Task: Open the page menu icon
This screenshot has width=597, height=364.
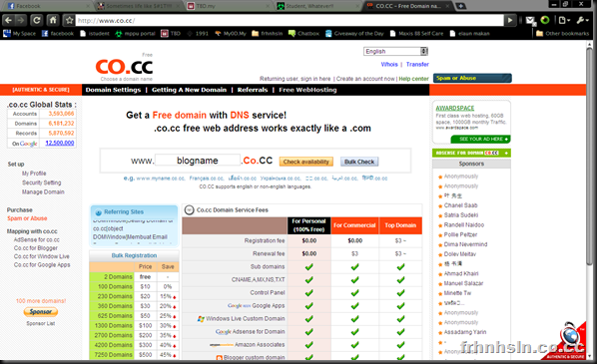Action: coord(564,20)
